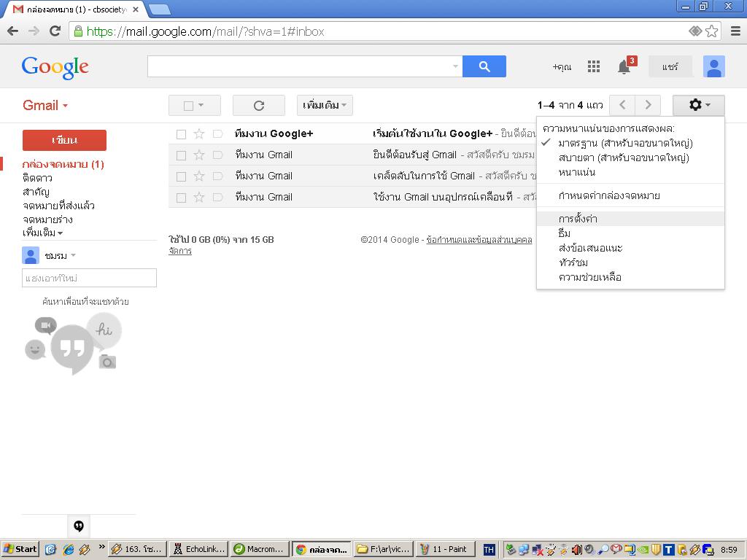This screenshot has height=560, width=747.
Task: Star the 'ยินดีต้อนรับสู่ Gmail' message
Action: click(199, 155)
